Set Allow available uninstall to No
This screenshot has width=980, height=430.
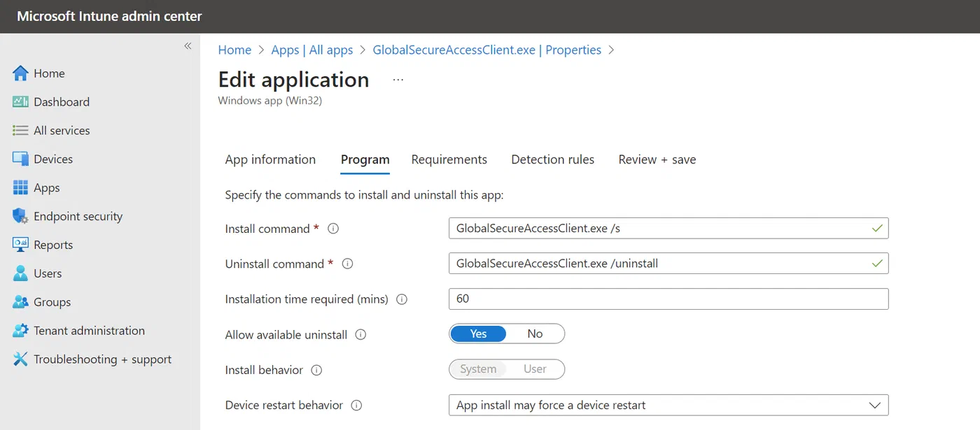[535, 334]
